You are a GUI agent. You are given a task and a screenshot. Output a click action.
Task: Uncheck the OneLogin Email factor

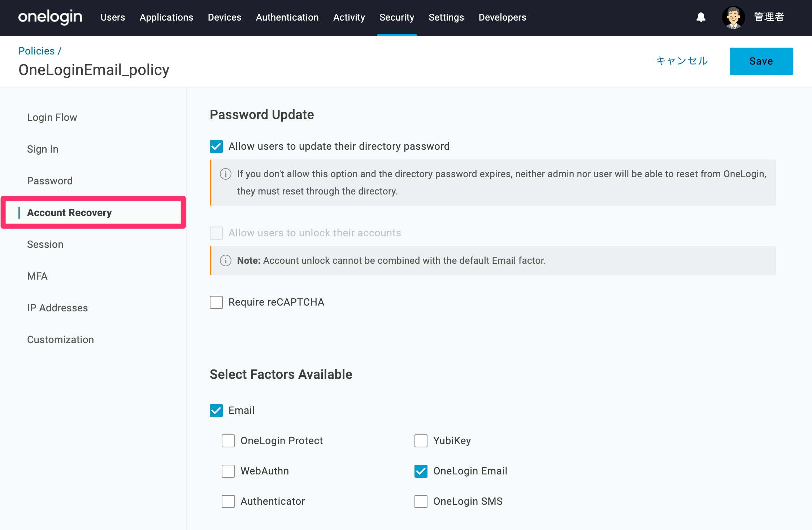pyautogui.click(x=421, y=471)
